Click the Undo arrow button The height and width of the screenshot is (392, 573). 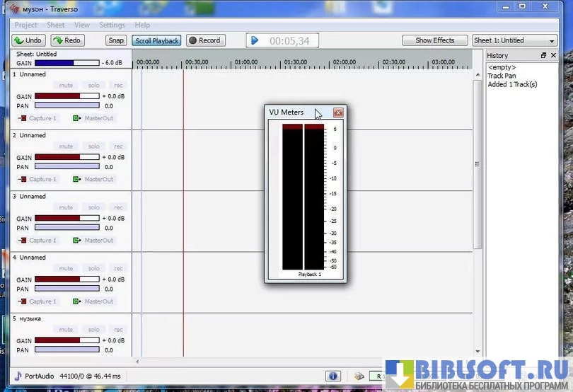(28, 40)
